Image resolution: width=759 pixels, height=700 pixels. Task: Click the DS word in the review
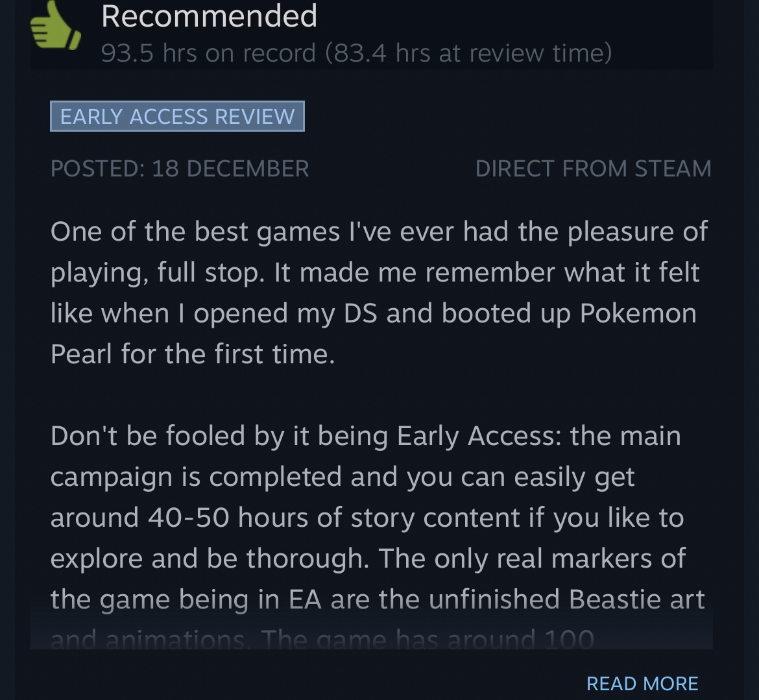click(360, 313)
